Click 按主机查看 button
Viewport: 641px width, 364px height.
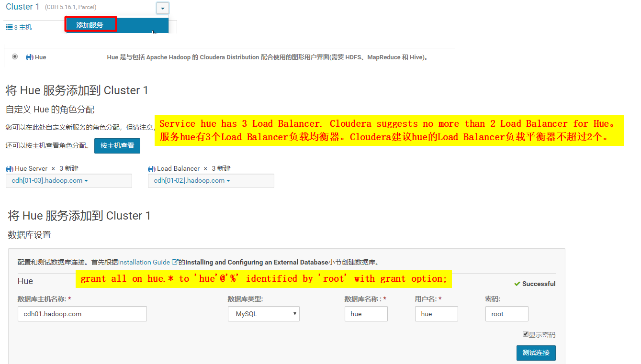click(117, 145)
